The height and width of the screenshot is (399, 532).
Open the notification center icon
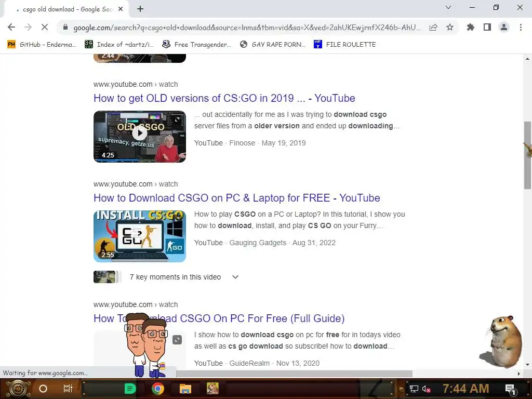(510, 389)
